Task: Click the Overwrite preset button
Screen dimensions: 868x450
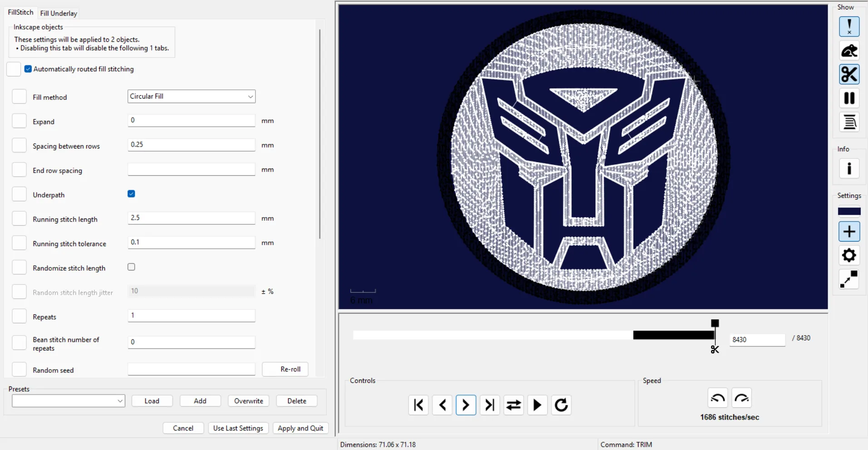Action: [249, 401]
